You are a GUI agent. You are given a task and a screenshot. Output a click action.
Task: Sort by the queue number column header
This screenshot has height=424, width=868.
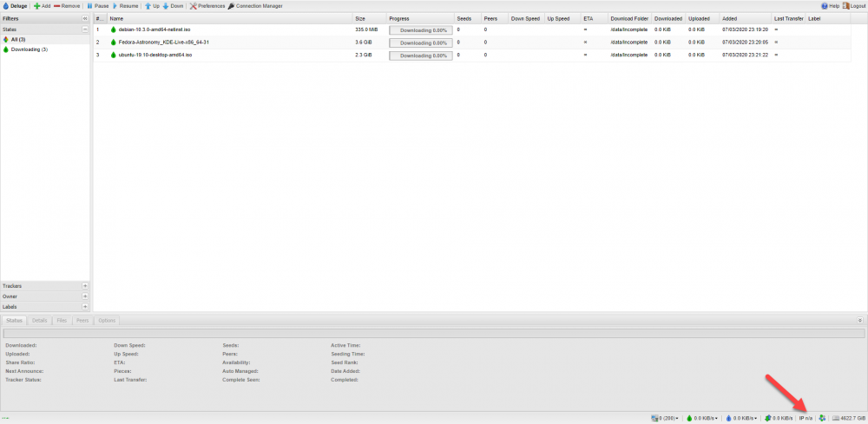pyautogui.click(x=100, y=19)
